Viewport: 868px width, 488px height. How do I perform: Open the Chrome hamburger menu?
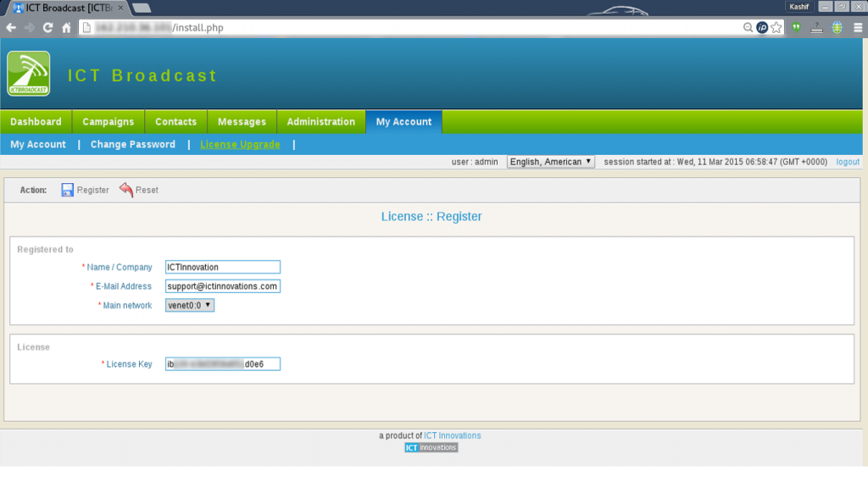point(858,28)
